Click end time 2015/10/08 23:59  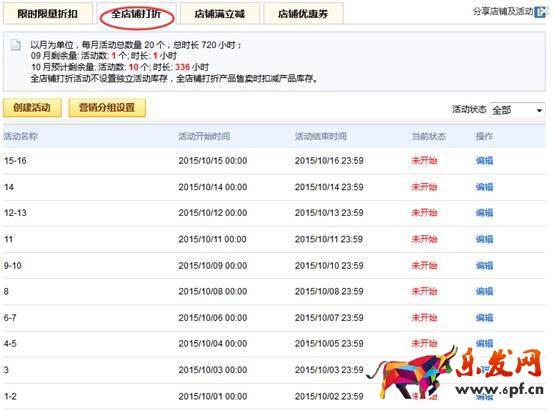tap(329, 292)
